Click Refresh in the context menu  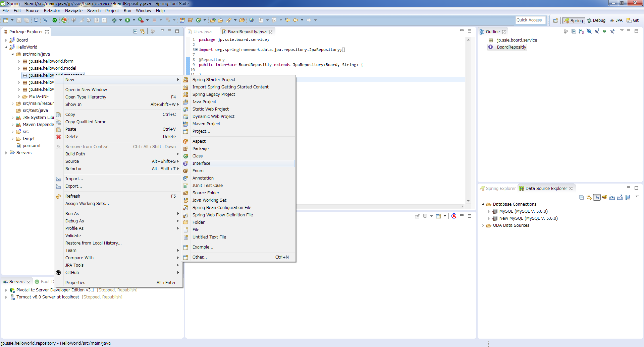(72, 196)
